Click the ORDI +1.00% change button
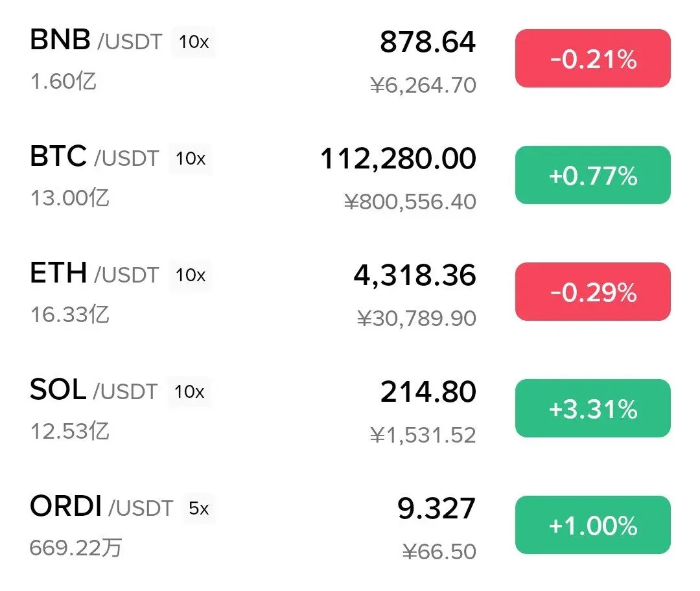This screenshot has width=700, height=591. (593, 525)
